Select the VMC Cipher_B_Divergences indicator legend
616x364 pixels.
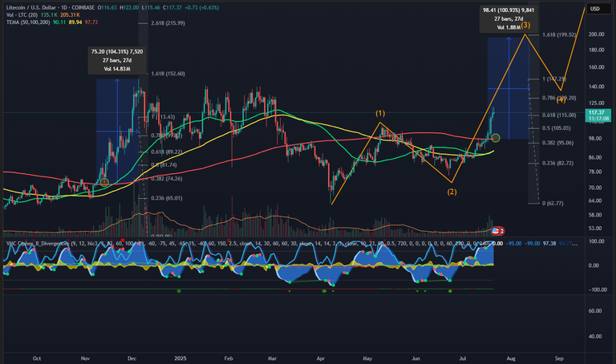click(38, 244)
